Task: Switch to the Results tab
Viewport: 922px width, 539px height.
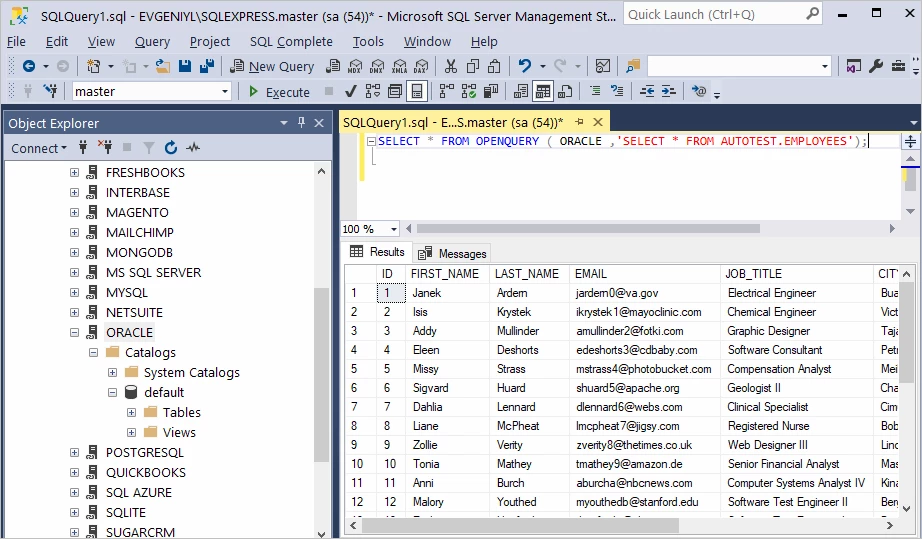Action: [x=378, y=252]
